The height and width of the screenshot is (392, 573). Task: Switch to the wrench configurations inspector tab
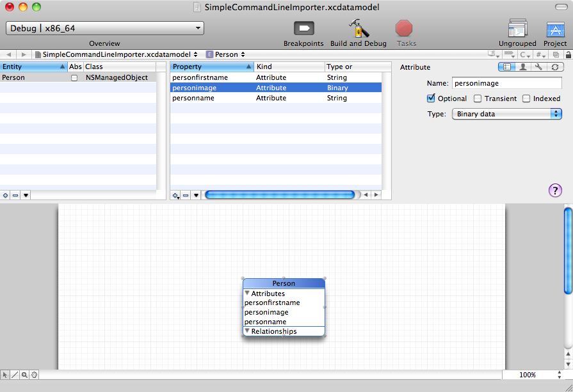[539, 67]
